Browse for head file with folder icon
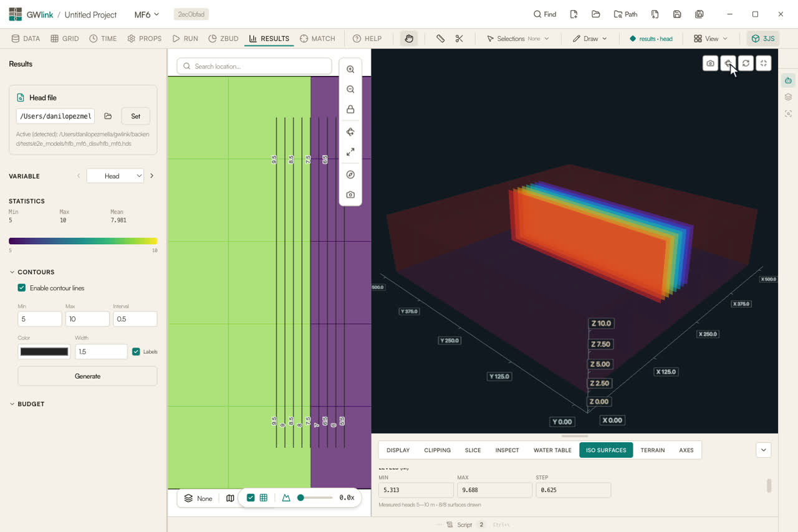The image size is (798, 532). click(108, 116)
